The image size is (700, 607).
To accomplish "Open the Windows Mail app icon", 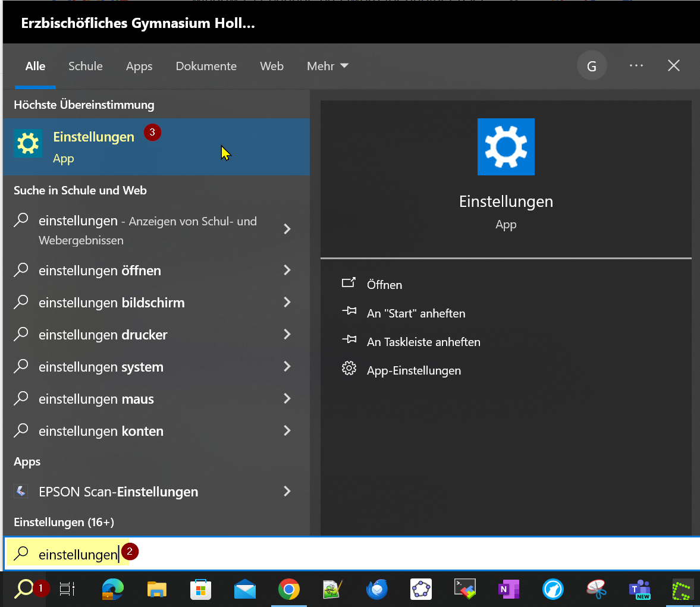I will (245, 589).
